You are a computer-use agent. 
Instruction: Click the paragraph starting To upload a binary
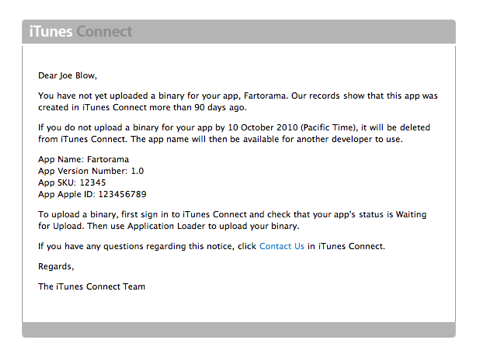[x=232, y=220]
